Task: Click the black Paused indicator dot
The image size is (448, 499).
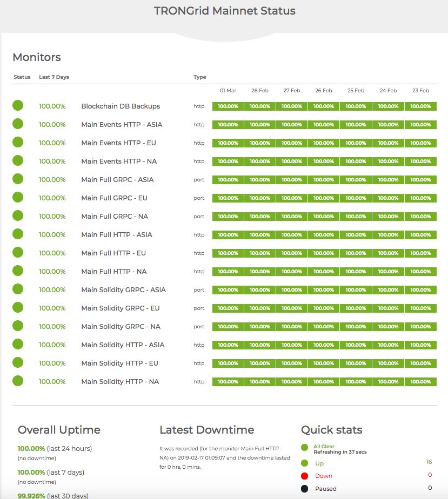Action: (304, 489)
